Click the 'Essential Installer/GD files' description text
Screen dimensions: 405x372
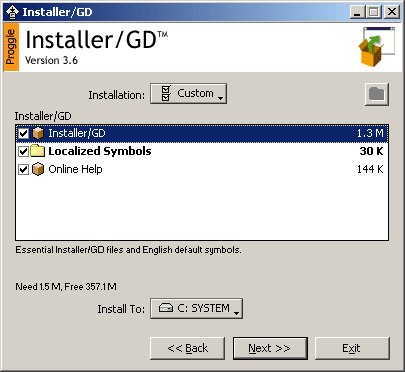pos(128,250)
